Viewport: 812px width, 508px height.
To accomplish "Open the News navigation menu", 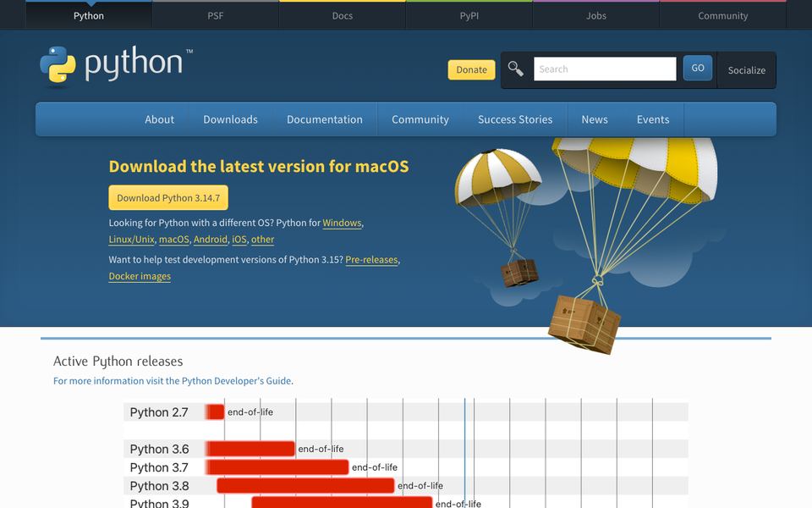I will [595, 119].
